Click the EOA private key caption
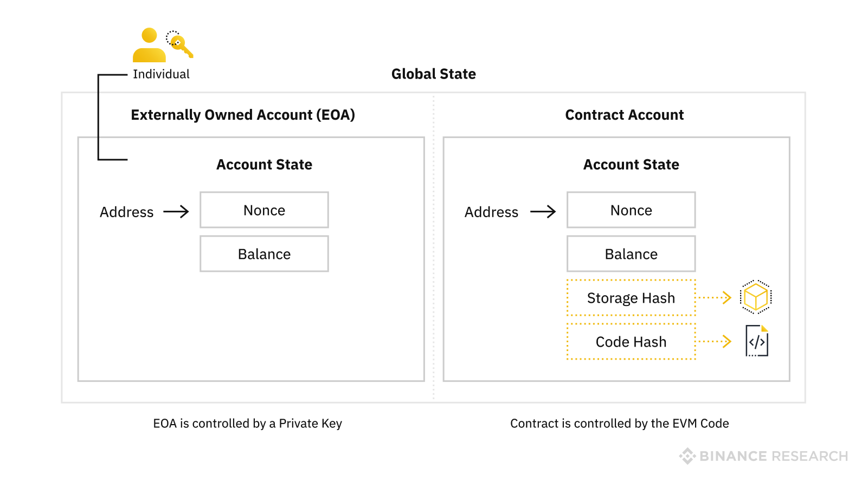This screenshot has height=488, width=868. (247, 424)
